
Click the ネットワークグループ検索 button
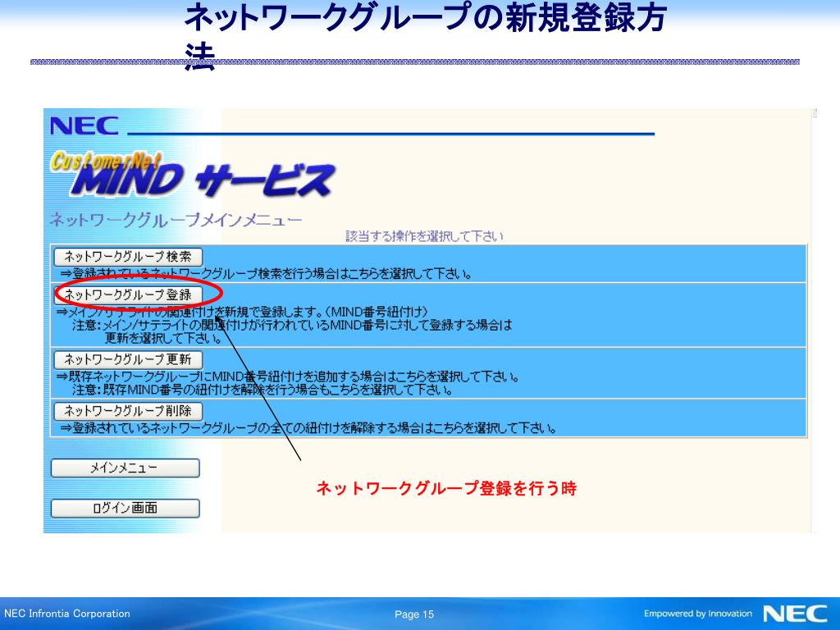pyautogui.click(x=128, y=257)
